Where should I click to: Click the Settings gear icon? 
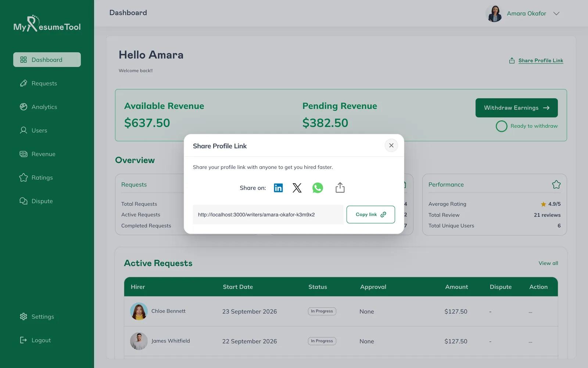(24, 316)
